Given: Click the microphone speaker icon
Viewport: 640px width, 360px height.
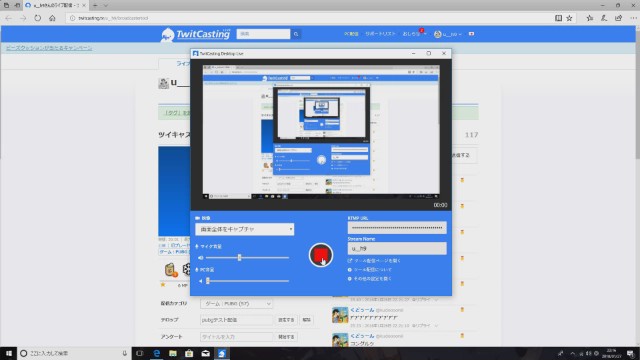Looking at the screenshot, I should [x=200, y=258].
